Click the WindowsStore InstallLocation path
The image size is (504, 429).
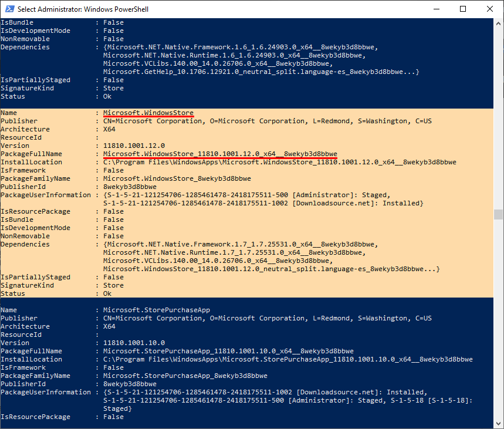click(x=280, y=162)
